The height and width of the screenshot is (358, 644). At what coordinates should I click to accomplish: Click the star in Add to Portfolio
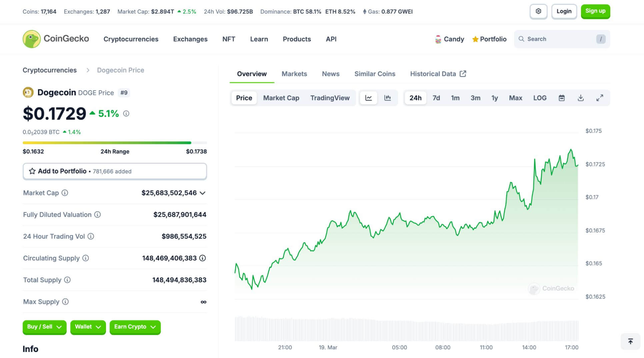point(32,171)
